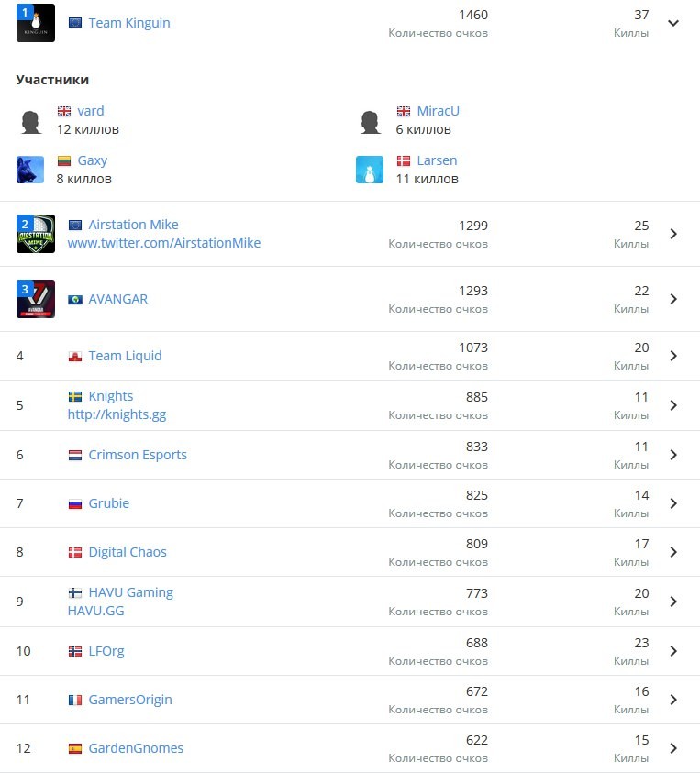This screenshot has width=700, height=773.
Task: Click MiracU's default silhouette avatar
Action: coord(370,121)
